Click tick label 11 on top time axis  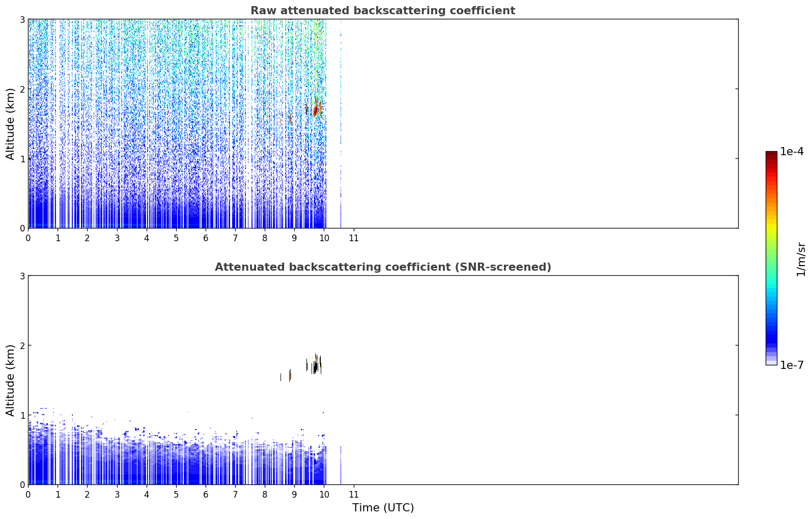tap(353, 238)
